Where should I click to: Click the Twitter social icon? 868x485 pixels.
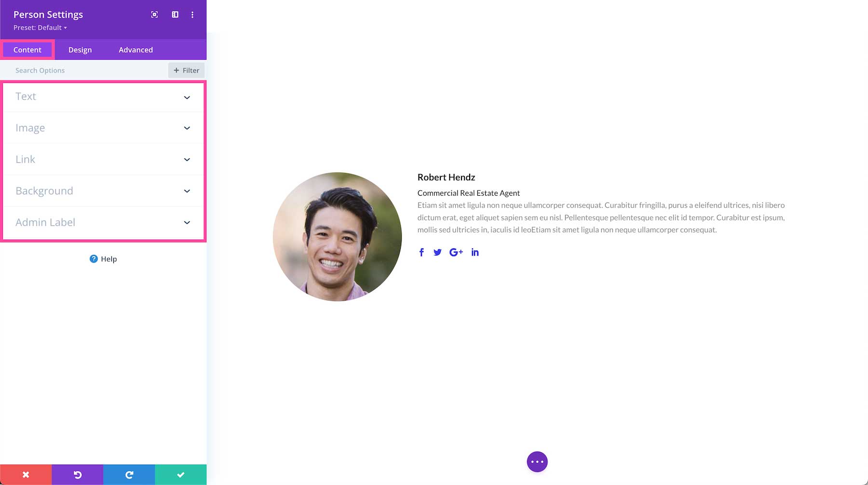437,252
